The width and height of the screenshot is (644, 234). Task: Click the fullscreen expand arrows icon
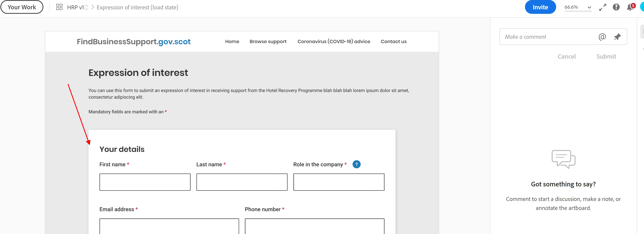pyautogui.click(x=602, y=7)
